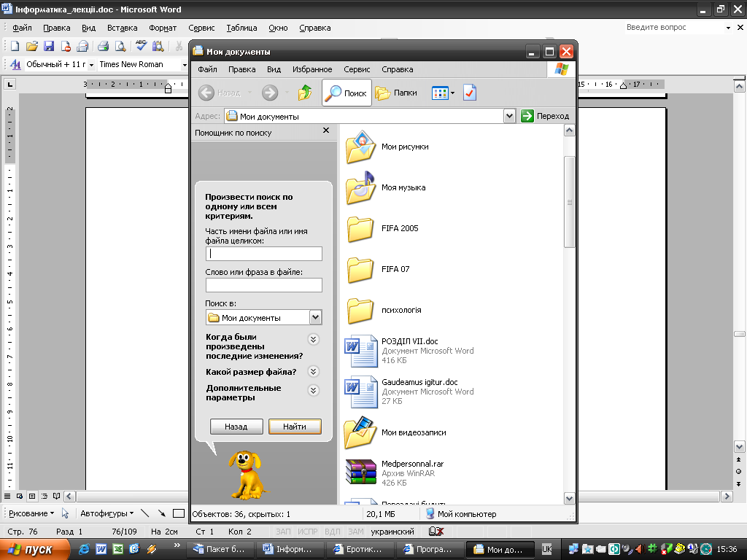Viewport: 747px width, 560px height.
Task: Toggle ВДЛ extend selection in status bar
Action: [x=333, y=532]
